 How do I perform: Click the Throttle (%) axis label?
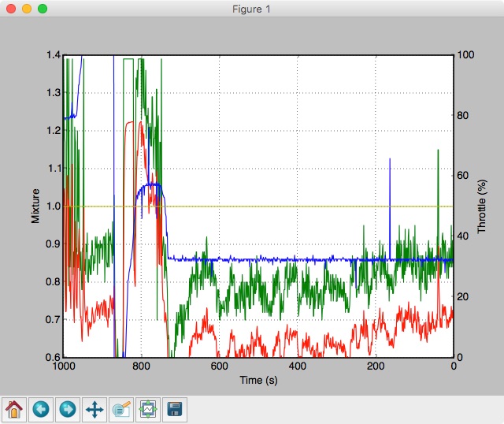[x=482, y=206]
